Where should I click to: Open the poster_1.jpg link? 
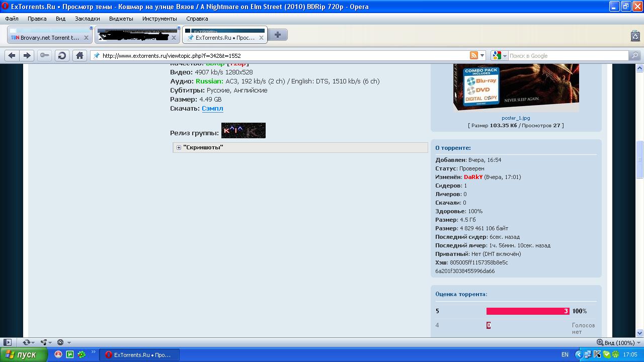[x=516, y=118]
